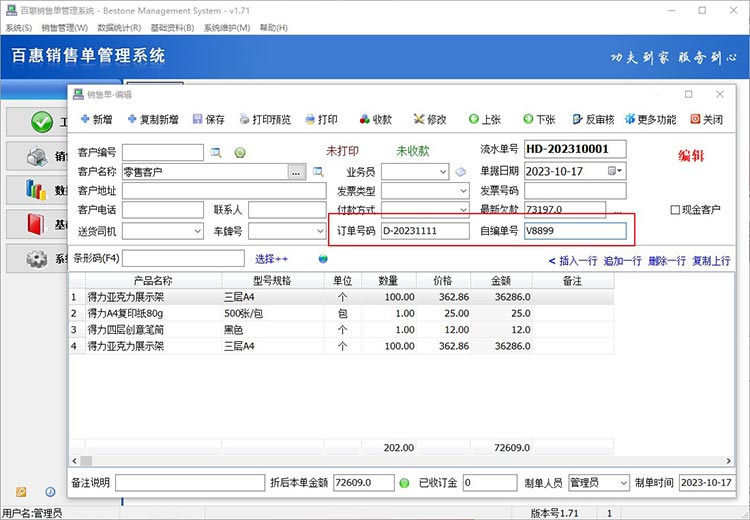Click the 删除一行 link

[667, 261]
